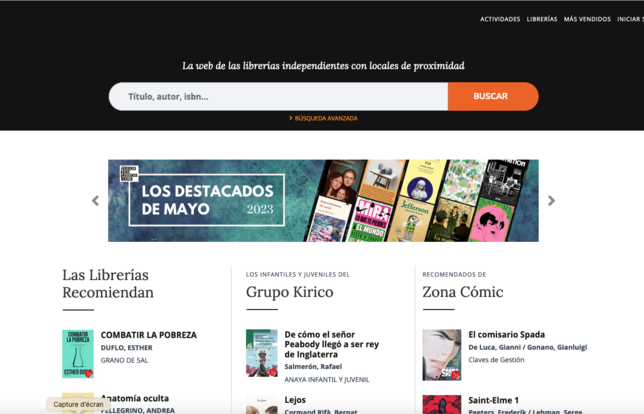Viewport: 644px width, 414px height.
Task: Click heart badge on El comisario Spada cover
Action: [456, 376]
